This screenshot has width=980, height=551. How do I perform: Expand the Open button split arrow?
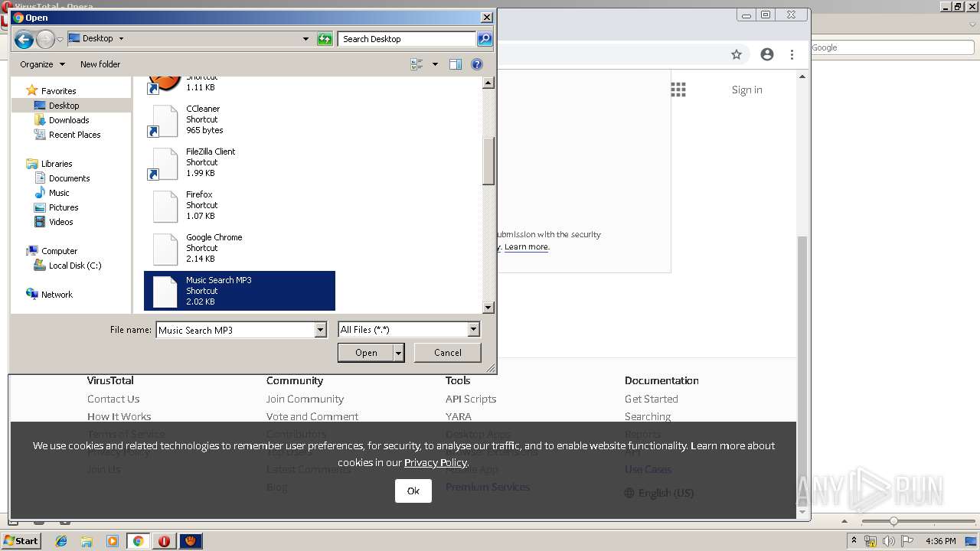click(x=399, y=353)
